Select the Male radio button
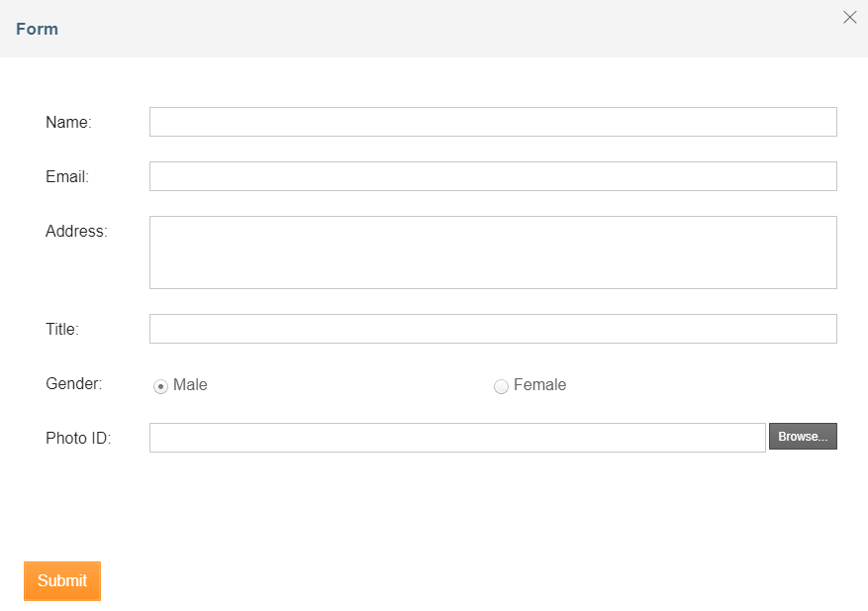 tap(160, 386)
